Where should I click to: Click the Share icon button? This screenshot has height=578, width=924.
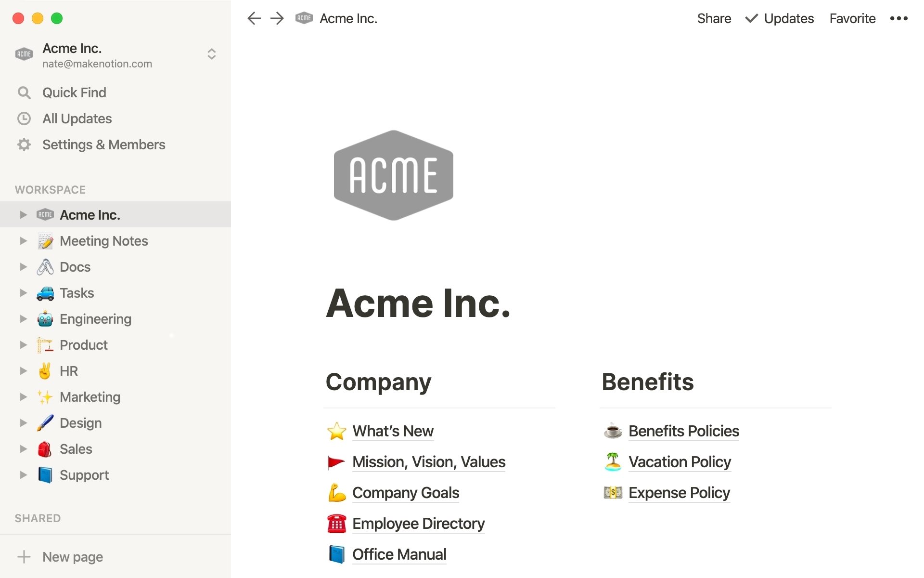point(714,18)
